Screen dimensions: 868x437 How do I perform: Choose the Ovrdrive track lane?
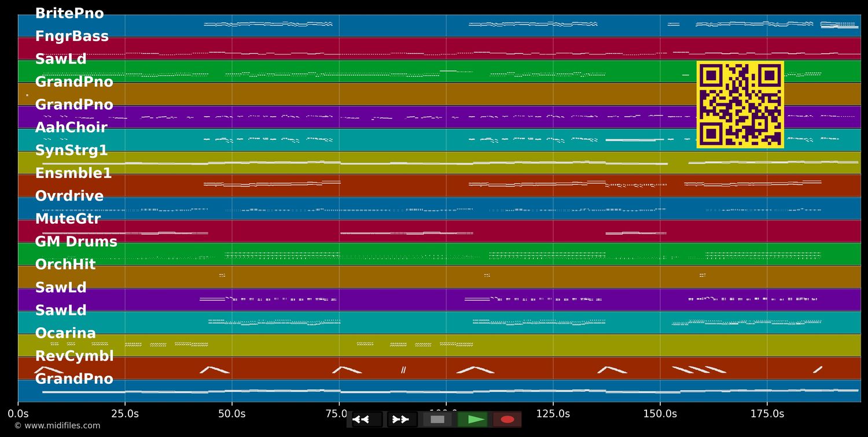[x=69, y=197]
